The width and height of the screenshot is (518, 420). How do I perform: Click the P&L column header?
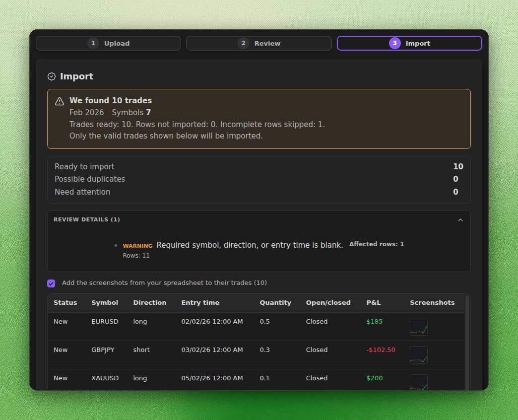(374, 303)
